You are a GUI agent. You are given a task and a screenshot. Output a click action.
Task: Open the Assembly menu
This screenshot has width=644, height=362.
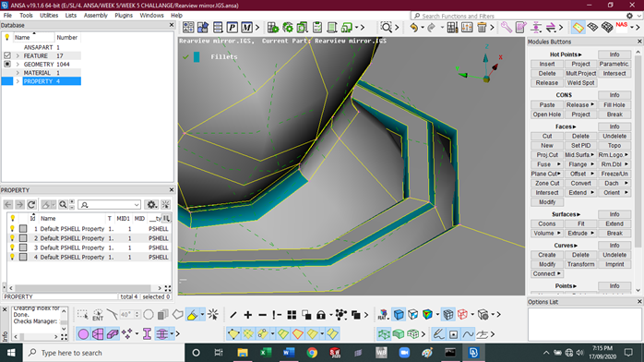point(95,15)
